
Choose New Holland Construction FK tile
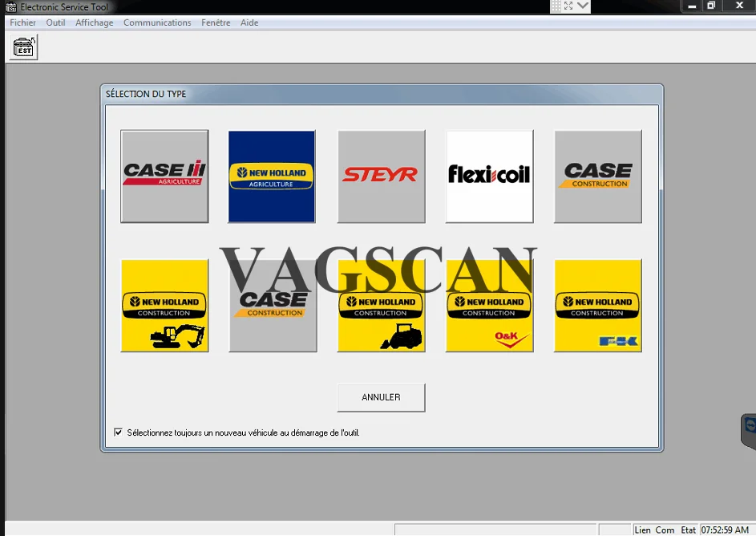click(x=598, y=306)
